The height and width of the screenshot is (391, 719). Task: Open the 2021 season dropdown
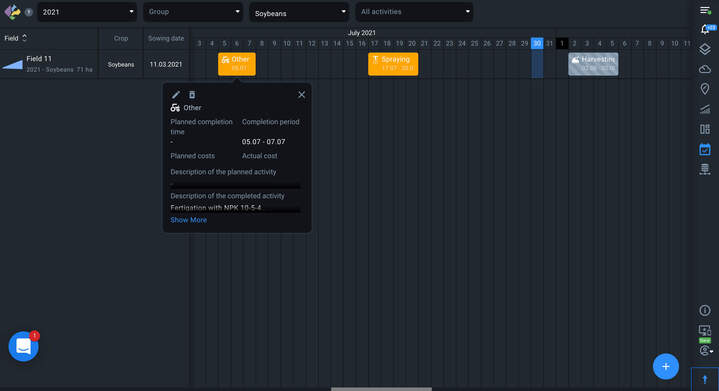[87, 12]
